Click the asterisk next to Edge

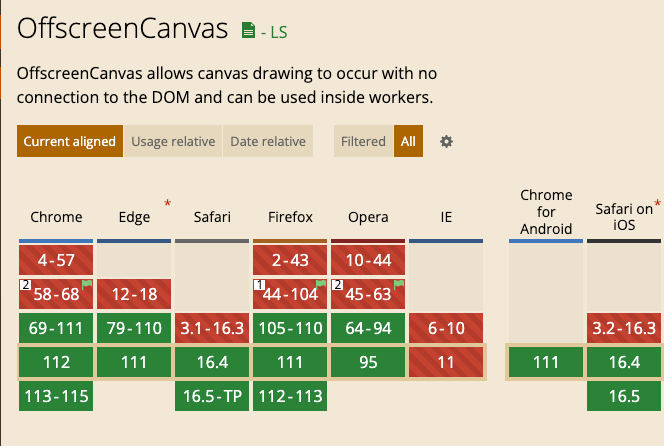tap(167, 203)
